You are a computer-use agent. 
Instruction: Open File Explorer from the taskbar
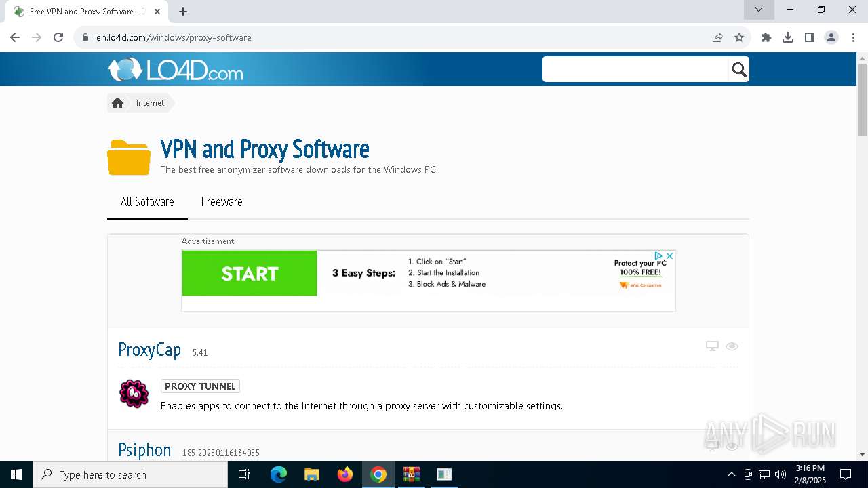tap(312, 474)
